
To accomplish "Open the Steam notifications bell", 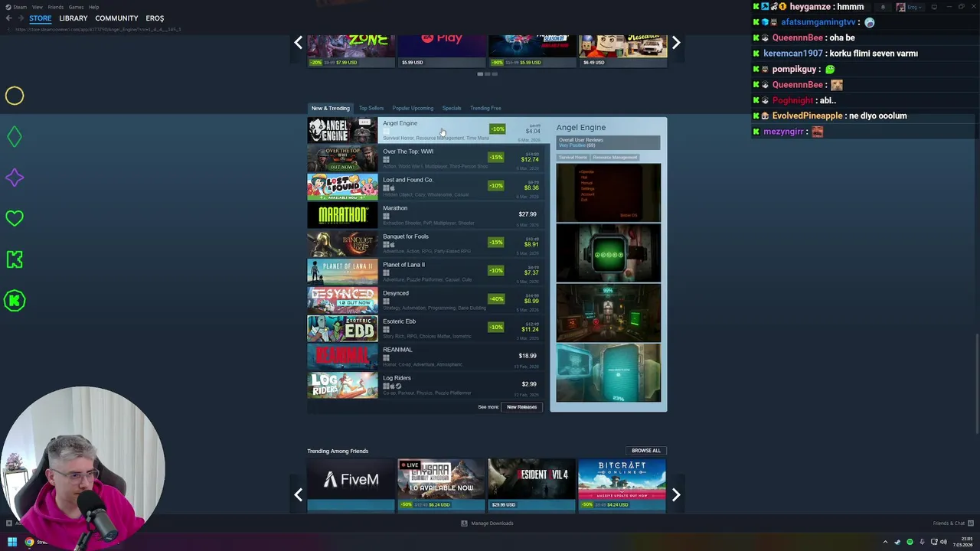I will click(x=883, y=7).
